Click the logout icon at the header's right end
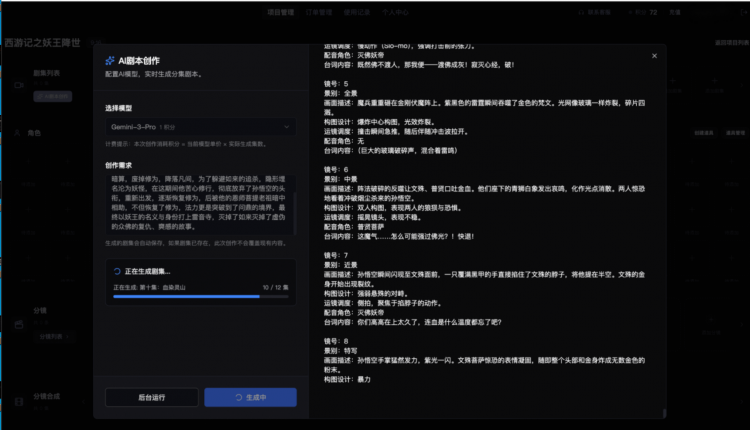750x430 pixels. [744, 12]
